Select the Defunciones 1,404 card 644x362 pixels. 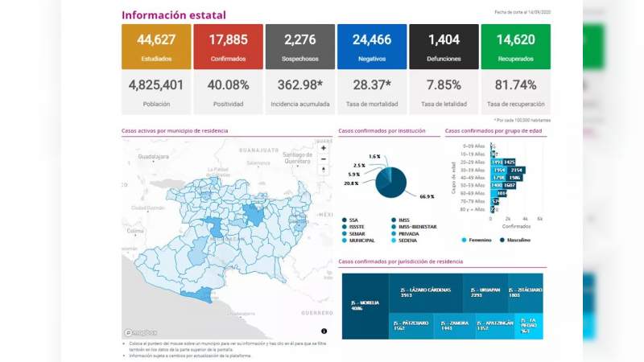click(x=444, y=47)
